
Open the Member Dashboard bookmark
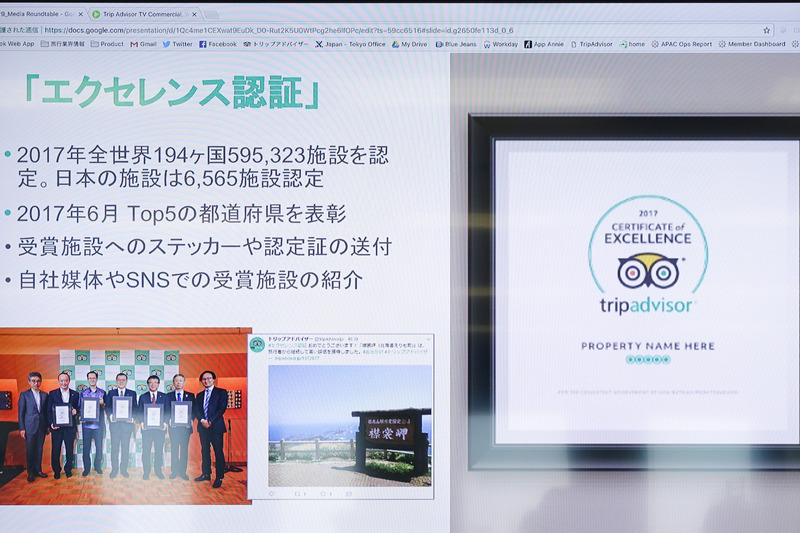752,44
